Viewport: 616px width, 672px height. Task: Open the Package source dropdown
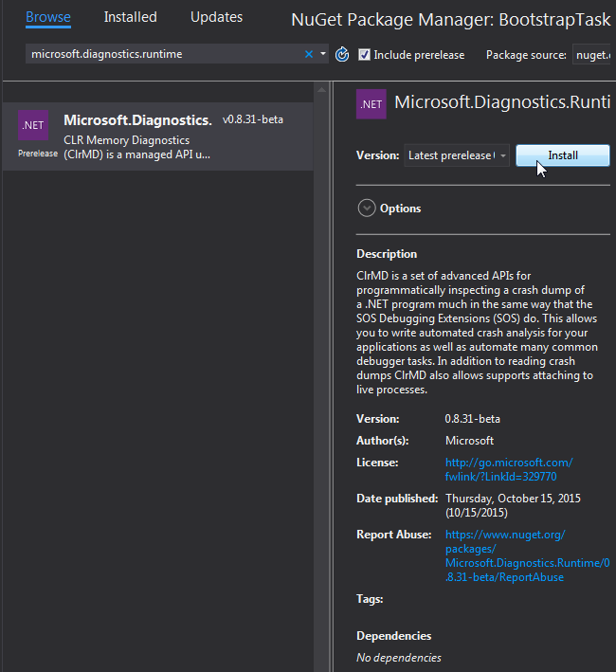(x=591, y=55)
